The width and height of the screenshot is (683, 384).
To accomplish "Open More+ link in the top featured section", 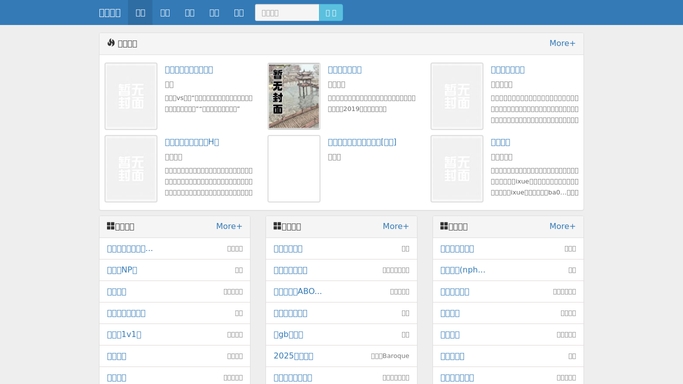I will [x=562, y=43].
